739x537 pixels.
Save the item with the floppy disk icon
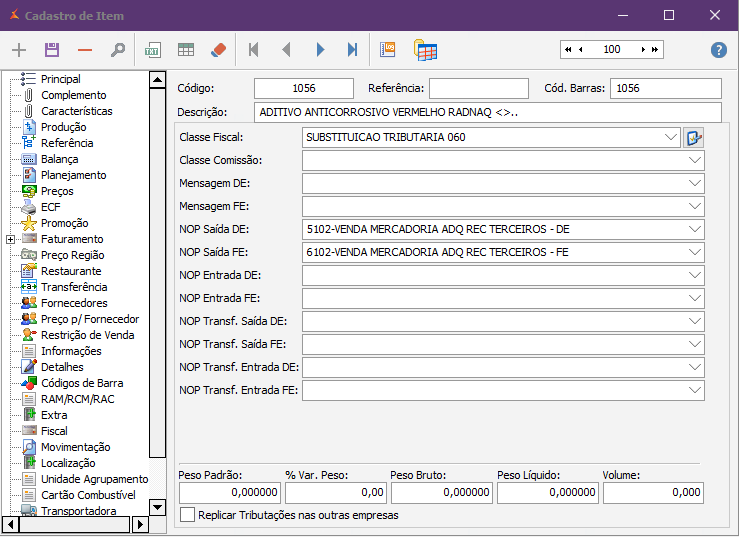52,50
